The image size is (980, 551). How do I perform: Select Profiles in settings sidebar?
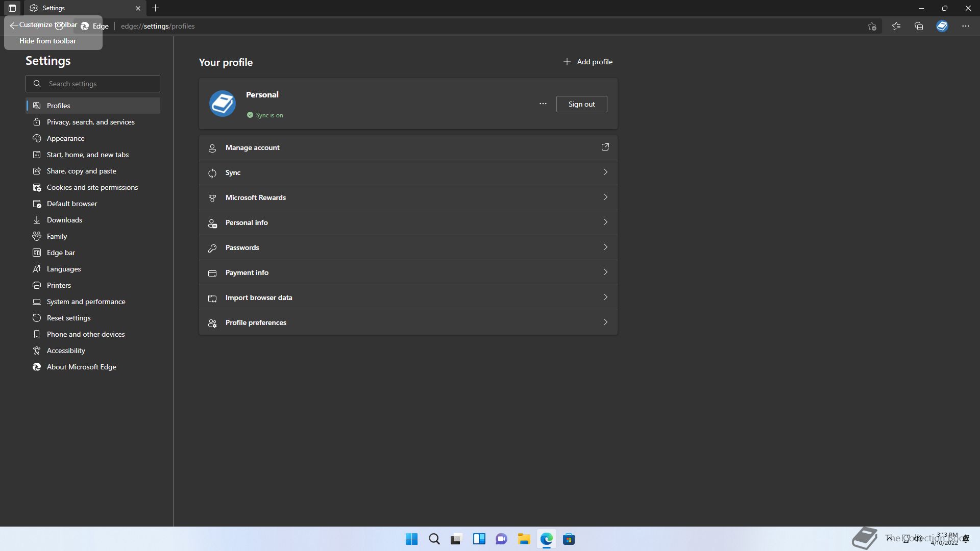coord(93,106)
